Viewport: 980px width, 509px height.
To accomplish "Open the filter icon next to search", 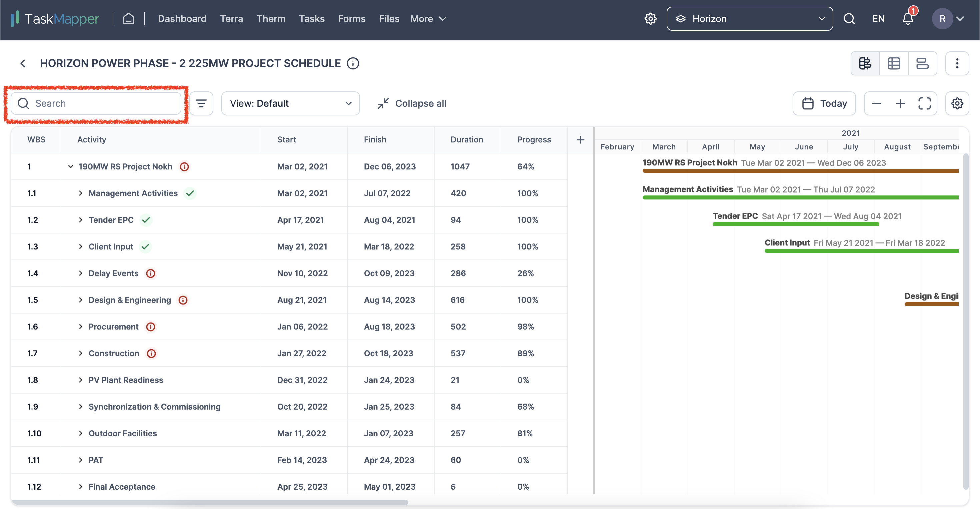I will point(201,103).
